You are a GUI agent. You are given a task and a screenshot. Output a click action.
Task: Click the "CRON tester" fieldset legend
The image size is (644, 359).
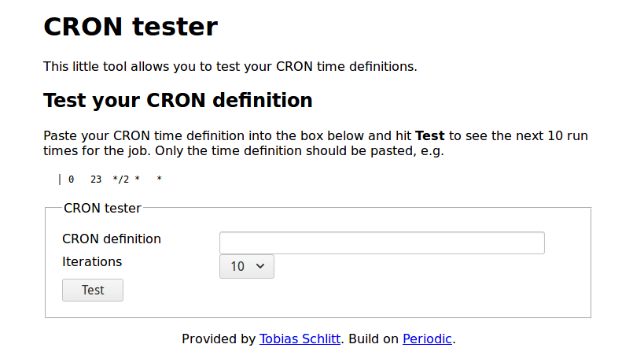coord(102,209)
